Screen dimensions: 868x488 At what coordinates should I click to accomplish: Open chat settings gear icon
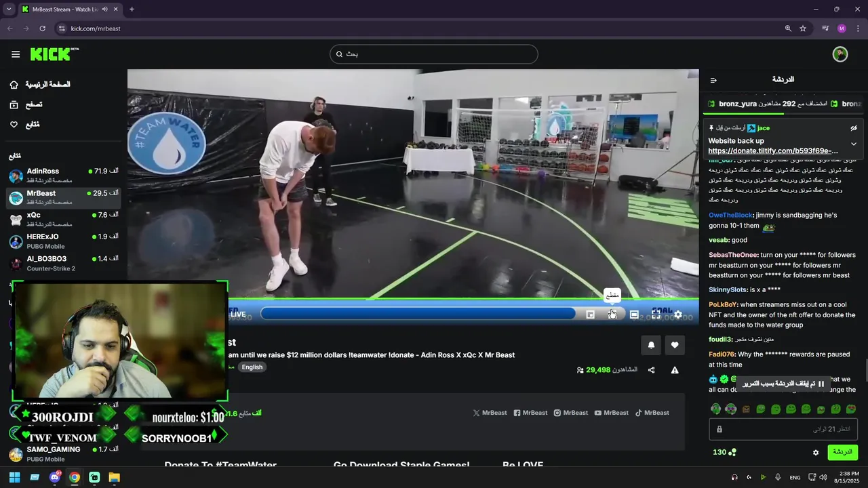[816, 453]
